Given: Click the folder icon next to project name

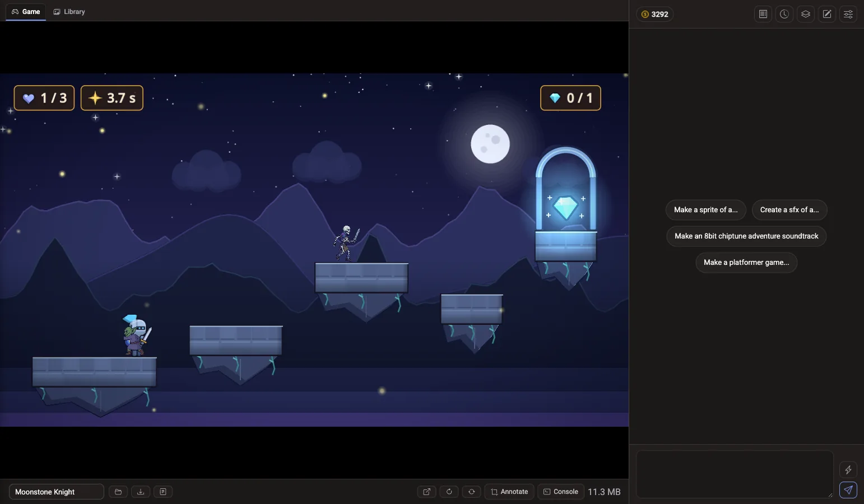Looking at the screenshot, I should (118, 492).
